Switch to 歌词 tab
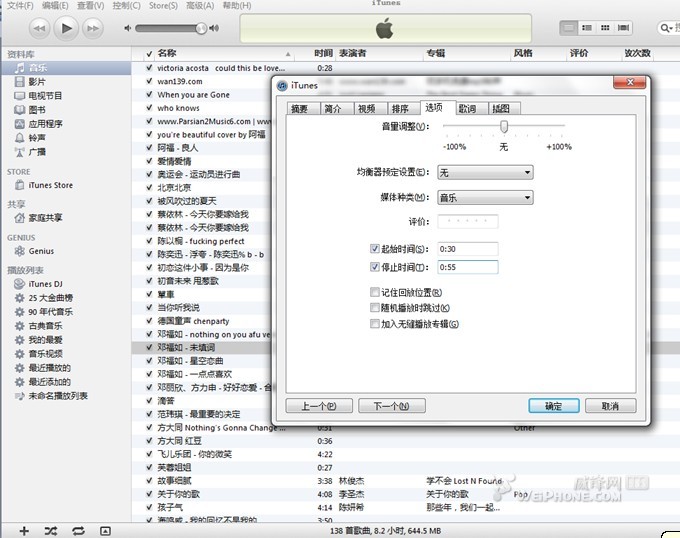 pyautogui.click(x=472, y=108)
